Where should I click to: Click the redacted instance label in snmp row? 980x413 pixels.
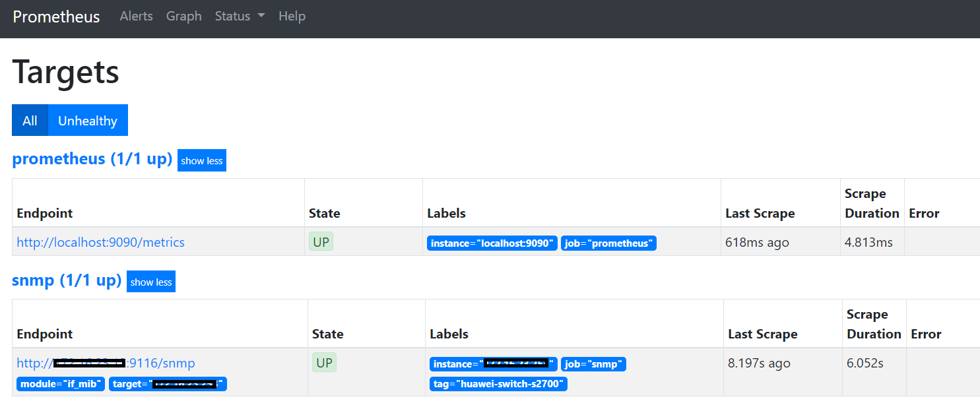point(494,364)
